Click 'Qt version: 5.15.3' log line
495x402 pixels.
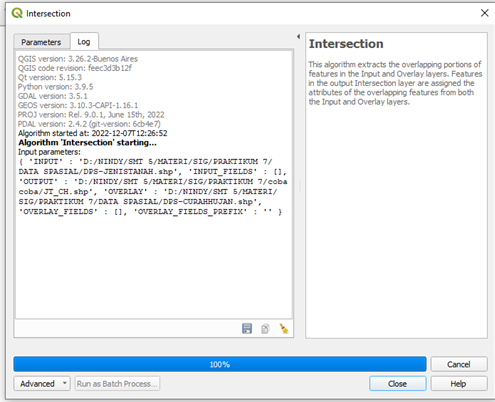click(x=50, y=78)
